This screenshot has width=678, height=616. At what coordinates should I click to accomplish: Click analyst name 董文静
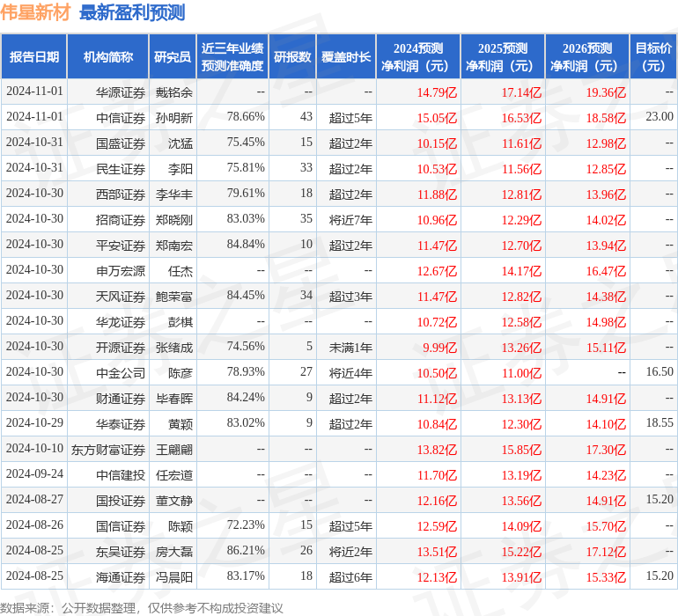pyautogui.click(x=174, y=501)
